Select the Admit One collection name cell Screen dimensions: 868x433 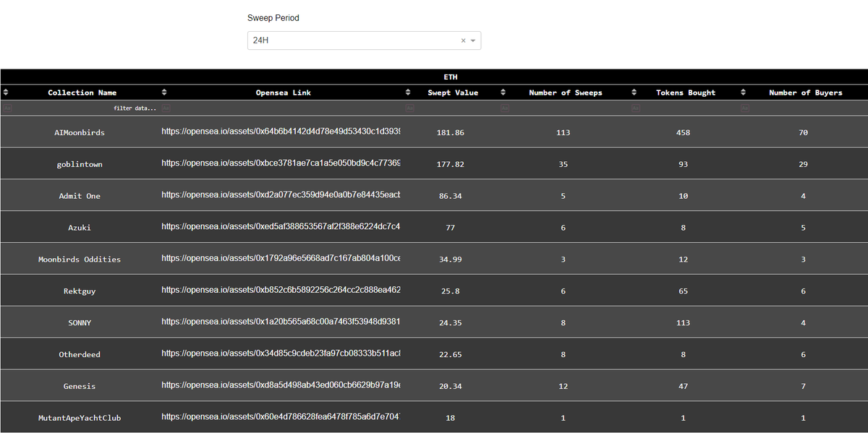coord(80,196)
